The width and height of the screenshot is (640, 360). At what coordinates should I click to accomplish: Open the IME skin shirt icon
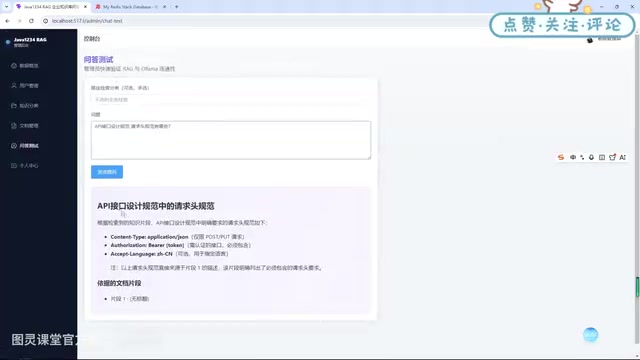point(612,158)
